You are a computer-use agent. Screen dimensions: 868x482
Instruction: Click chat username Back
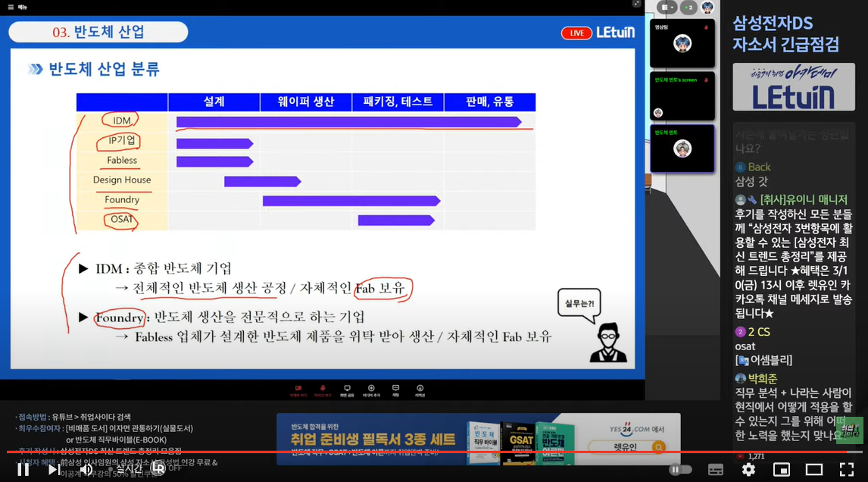click(x=759, y=167)
